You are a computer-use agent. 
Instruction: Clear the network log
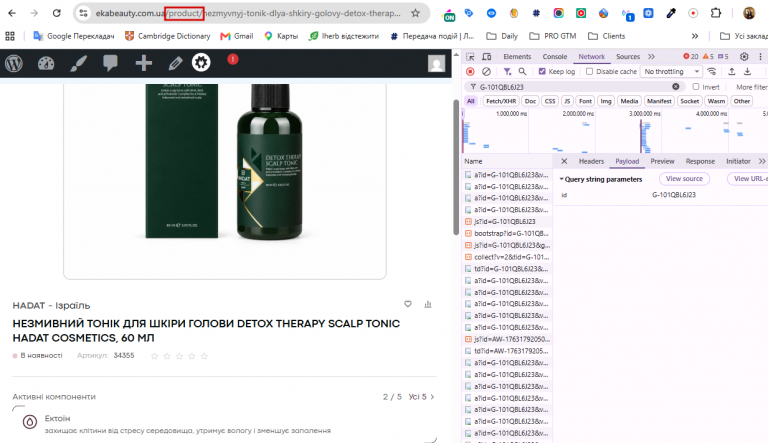point(486,72)
